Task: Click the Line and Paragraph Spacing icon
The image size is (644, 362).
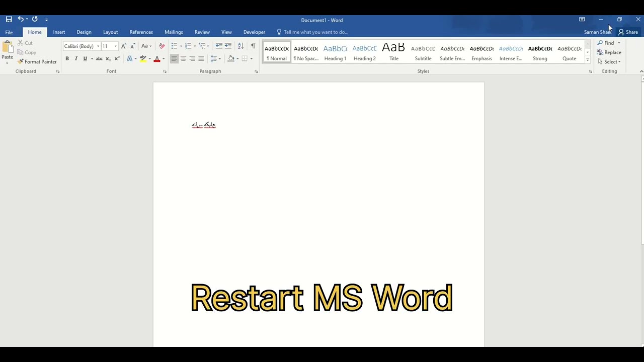Action: pos(214,59)
